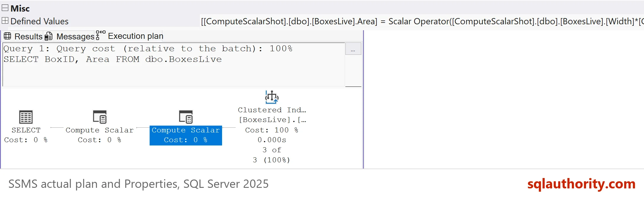
Task: Select the first Compute Scalar operator icon
Action: coord(100,117)
